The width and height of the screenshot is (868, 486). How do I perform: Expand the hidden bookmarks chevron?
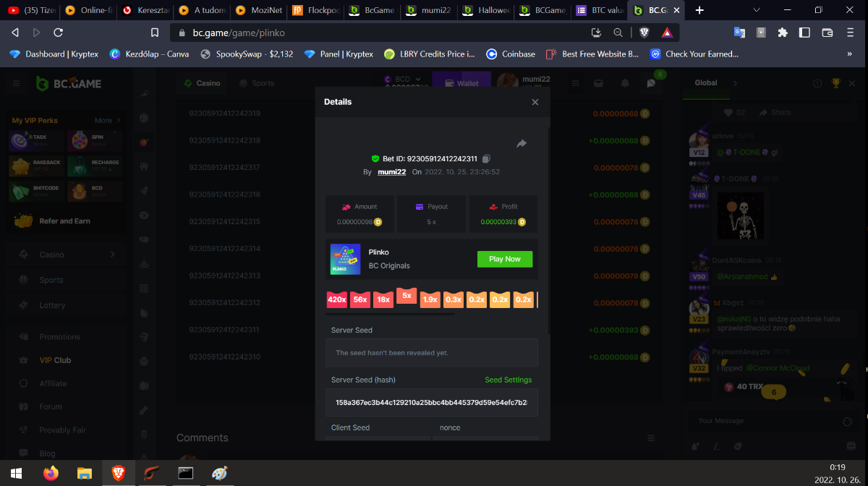pyautogui.click(x=849, y=54)
